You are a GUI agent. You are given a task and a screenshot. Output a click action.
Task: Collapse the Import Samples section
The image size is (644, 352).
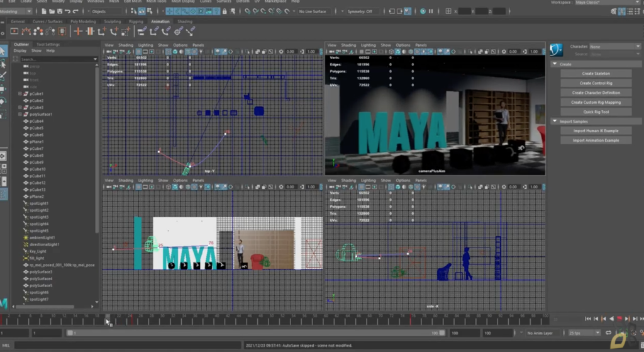pos(555,122)
